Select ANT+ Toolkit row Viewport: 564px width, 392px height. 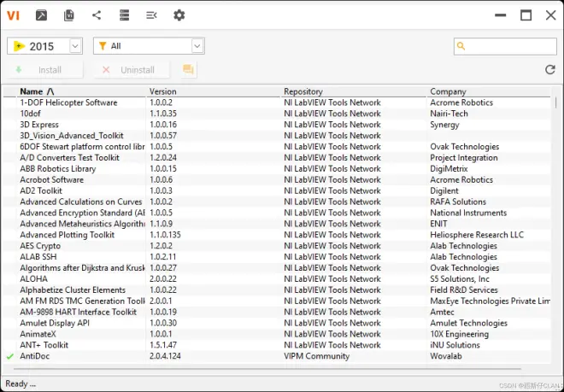[277, 345]
